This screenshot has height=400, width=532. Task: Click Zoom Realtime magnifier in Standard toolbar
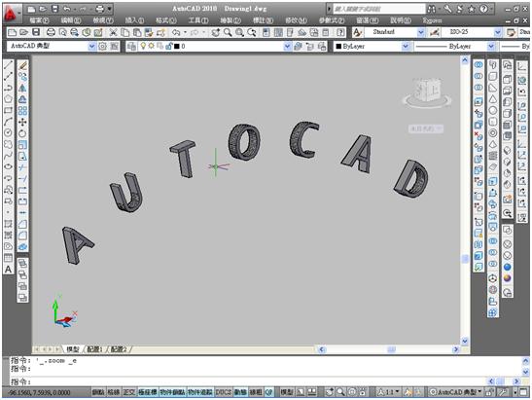coord(228,32)
